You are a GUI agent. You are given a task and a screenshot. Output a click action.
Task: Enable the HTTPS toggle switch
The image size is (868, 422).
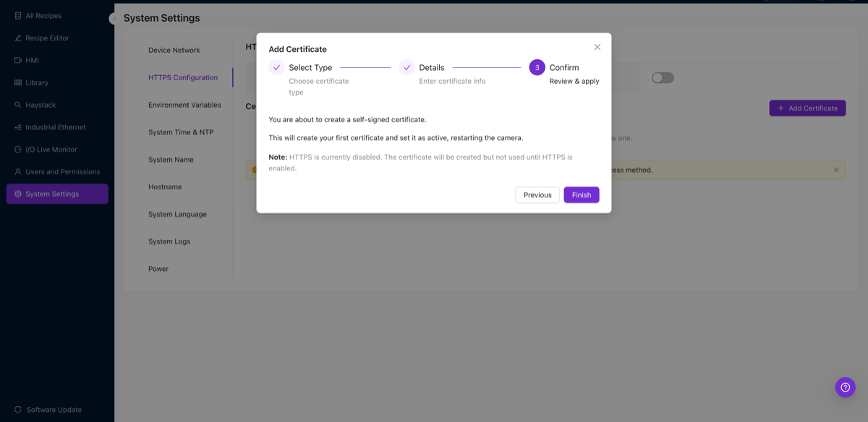(663, 77)
